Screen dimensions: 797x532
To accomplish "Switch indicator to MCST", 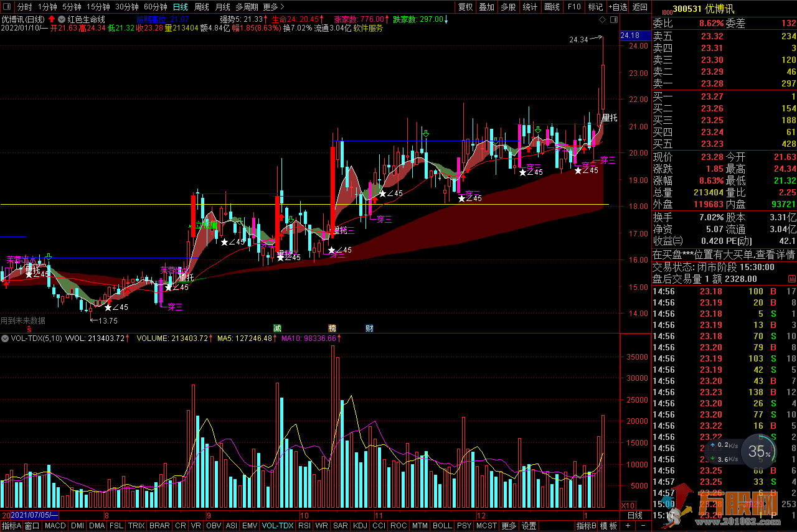I will point(486,526).
